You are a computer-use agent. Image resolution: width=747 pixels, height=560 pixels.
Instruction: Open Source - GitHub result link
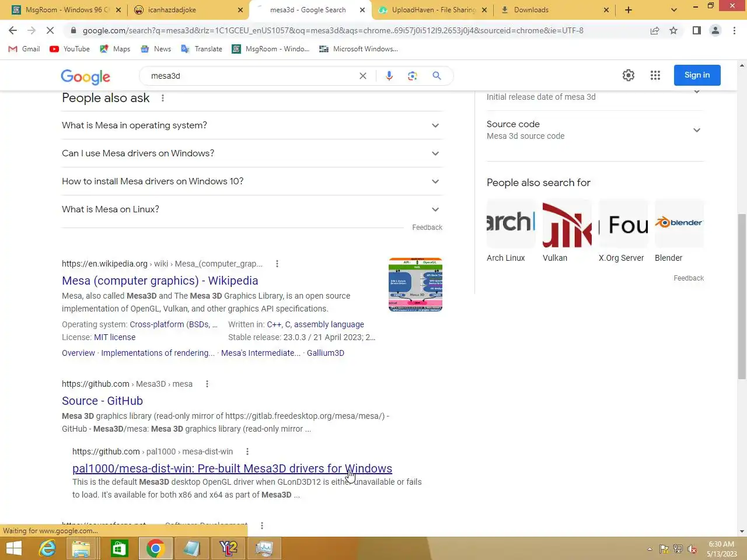[102, 401]
